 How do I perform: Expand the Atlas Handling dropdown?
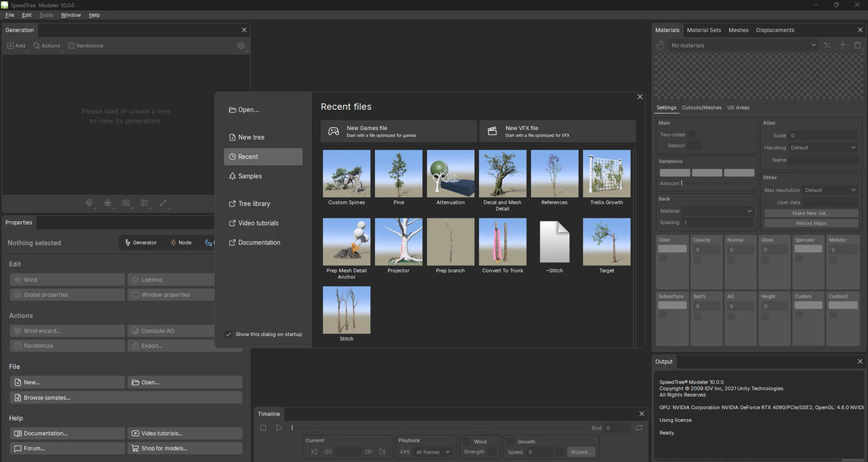coord(823,148)
